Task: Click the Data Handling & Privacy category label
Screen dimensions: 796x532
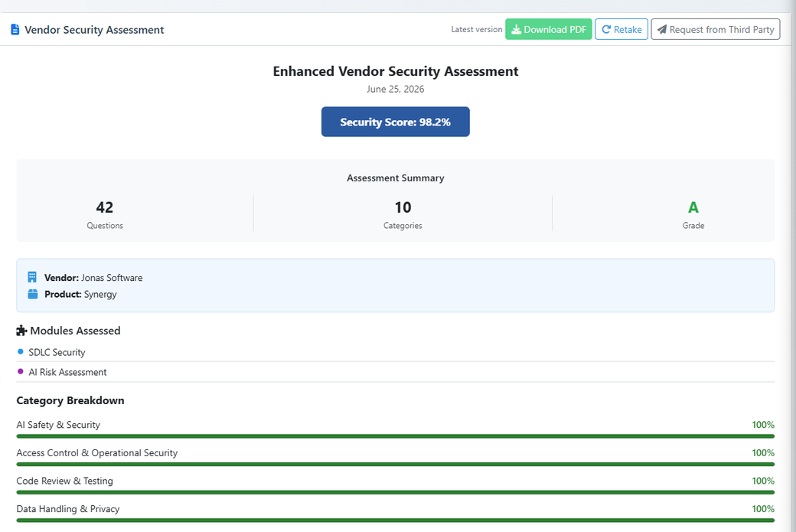Action: click(x=68, y=508)
